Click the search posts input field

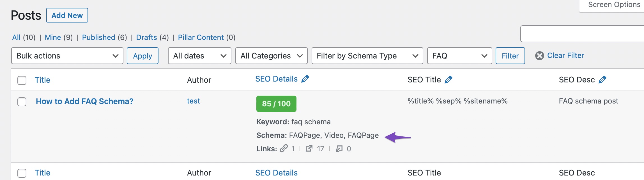pyautogui.click(x=582, y=34)
